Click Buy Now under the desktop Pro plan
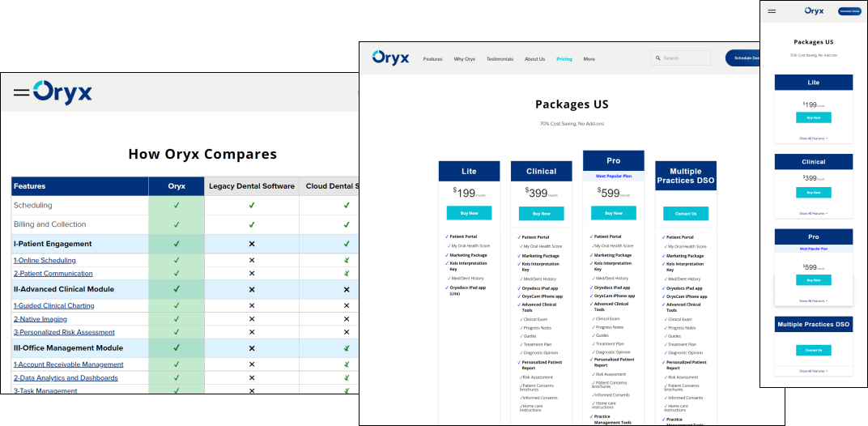This screenshot has height=426, width=868. coord(614,213)
